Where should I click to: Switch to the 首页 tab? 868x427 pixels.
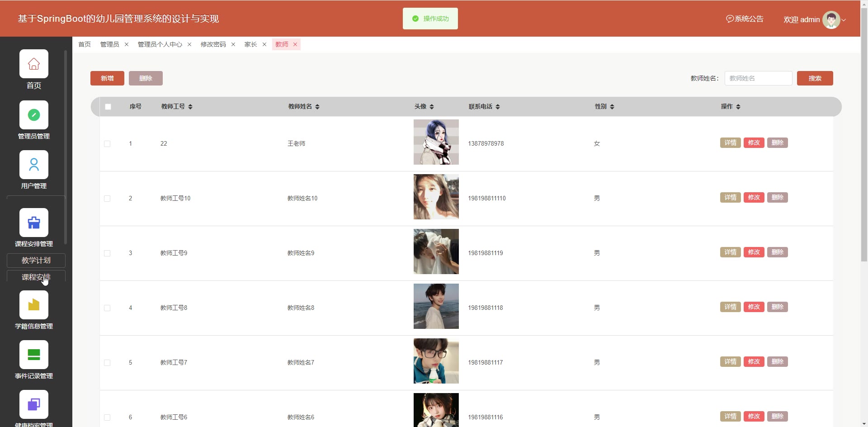[85, 44]
